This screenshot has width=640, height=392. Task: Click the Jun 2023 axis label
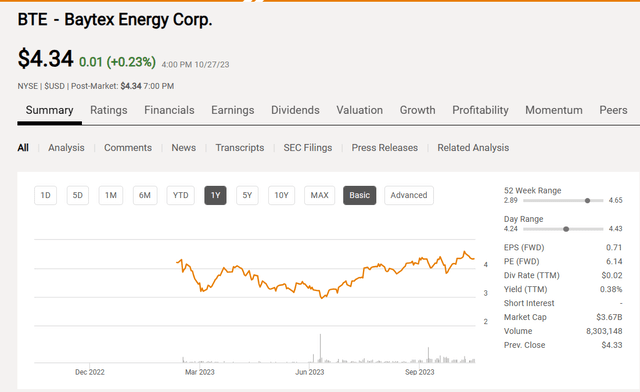coord(310,372)
